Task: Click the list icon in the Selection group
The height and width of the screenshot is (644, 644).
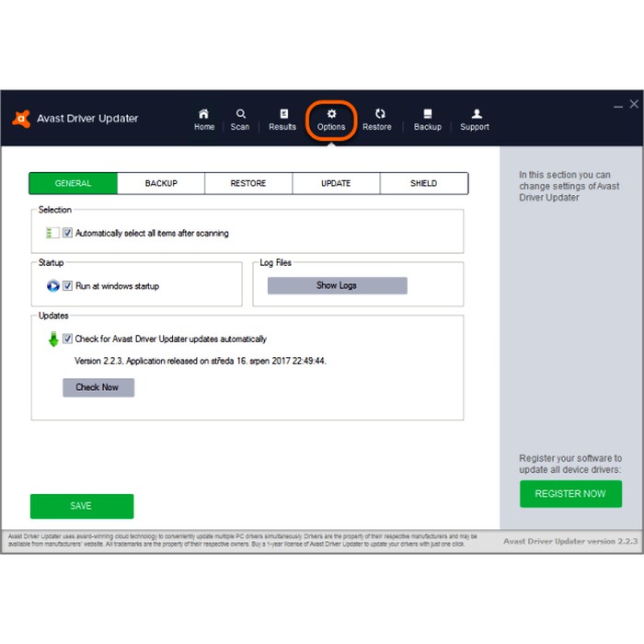Action: [x=52, y=234]
